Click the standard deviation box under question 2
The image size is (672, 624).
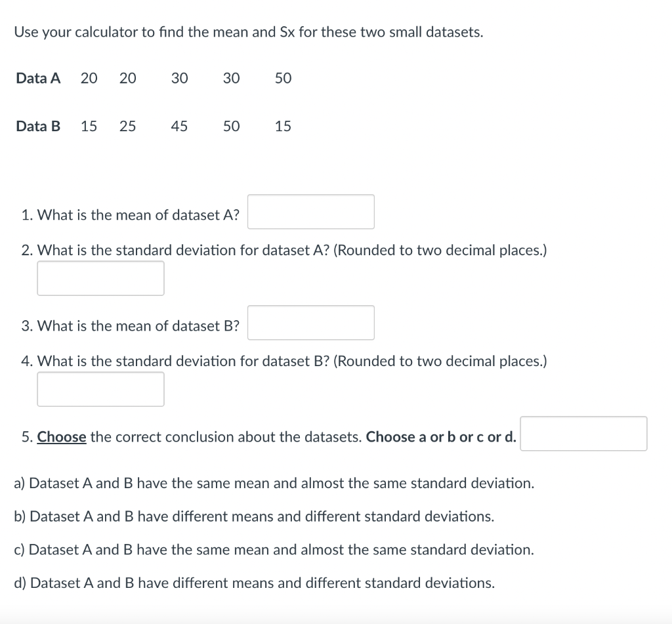pos(100,278)
